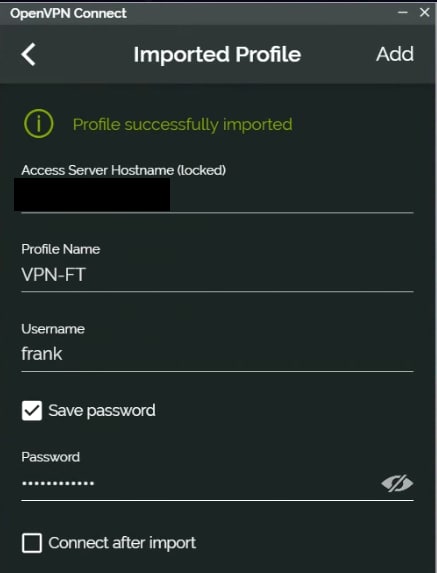This screenshot has width=437, height=573.
Task: Click the Username label text
Action: 53,329
